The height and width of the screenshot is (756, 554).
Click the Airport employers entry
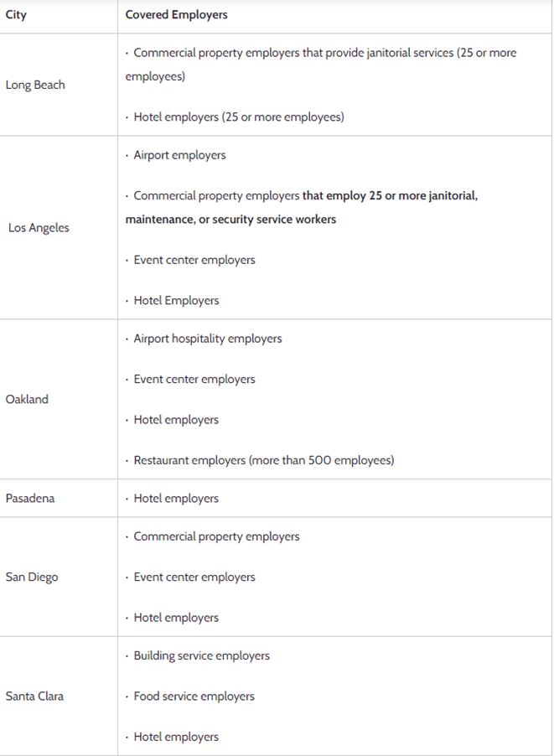179,155
